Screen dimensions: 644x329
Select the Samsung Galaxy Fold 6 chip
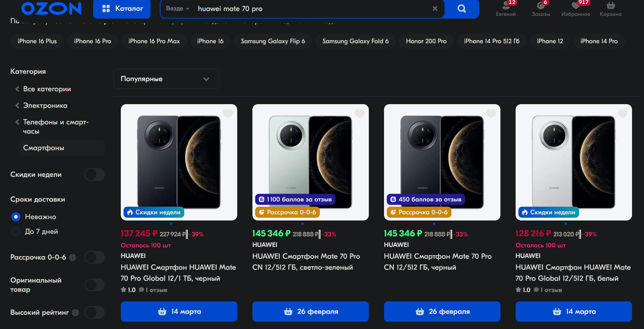point(355,41)
